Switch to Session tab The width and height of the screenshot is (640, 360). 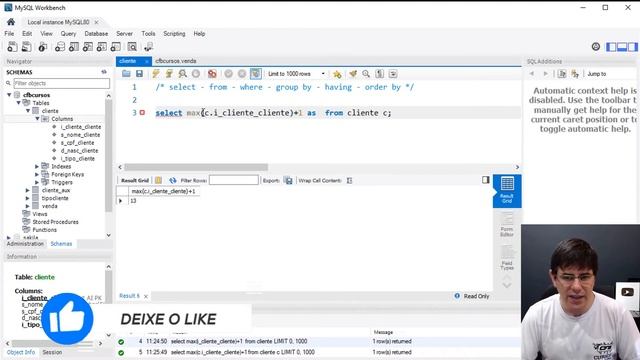(52, 352)
